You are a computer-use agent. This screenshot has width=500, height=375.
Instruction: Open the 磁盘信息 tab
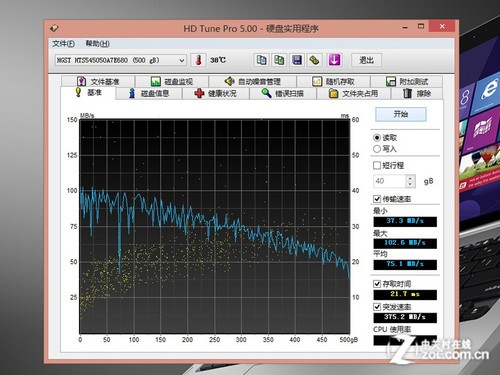[x=149, y=94]
